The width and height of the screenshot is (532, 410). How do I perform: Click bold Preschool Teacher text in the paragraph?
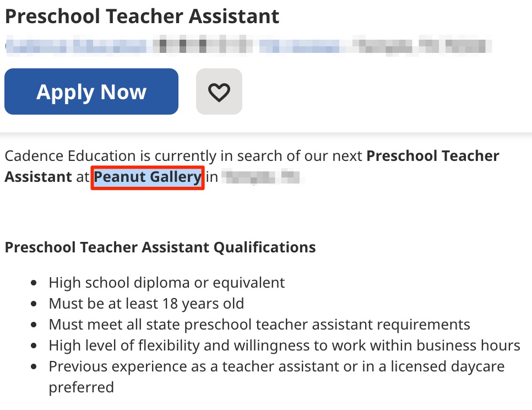tap(432, 156)
